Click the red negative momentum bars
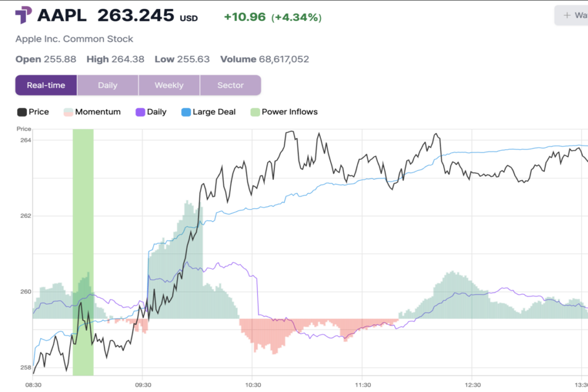 [270, 336]
